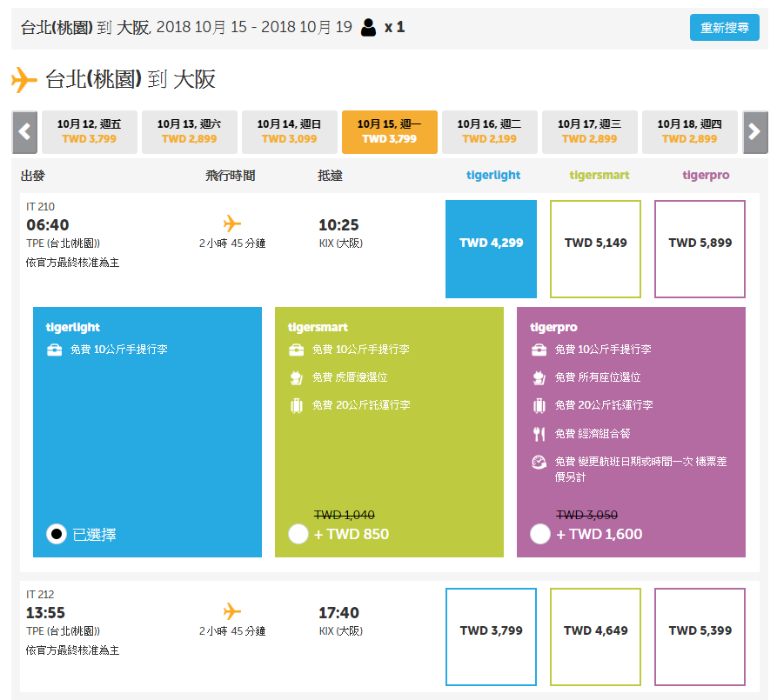This screenshot has height=700, width=777.
Task: Click departure time 13:55
Action: [45, 613]
